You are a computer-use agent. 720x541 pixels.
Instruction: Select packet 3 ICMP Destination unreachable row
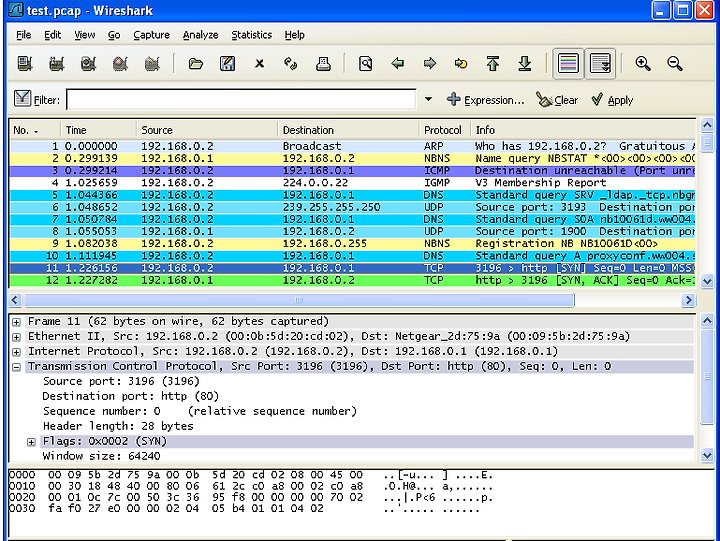coord(352,171)
